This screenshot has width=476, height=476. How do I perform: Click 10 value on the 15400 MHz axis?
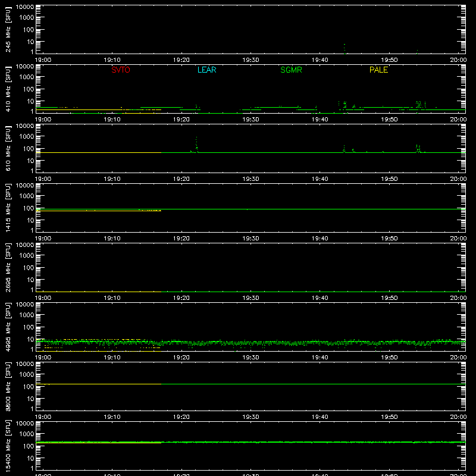30,458
